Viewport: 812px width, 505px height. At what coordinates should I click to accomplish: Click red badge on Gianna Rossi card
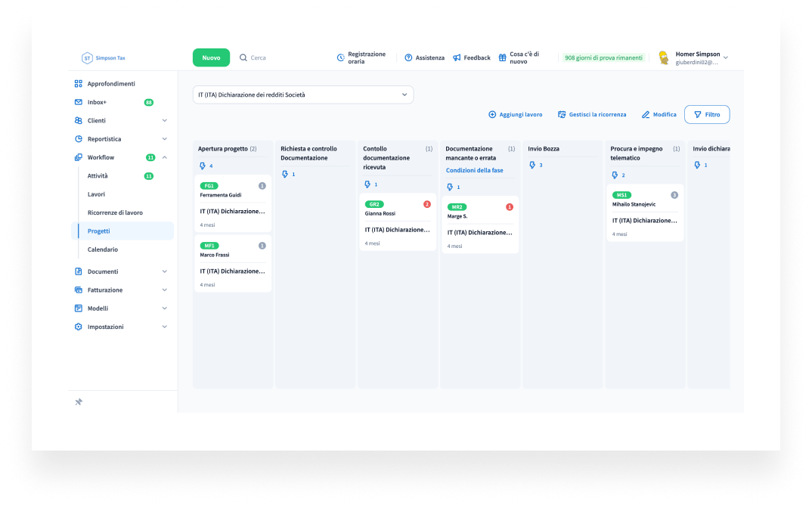point(427,205)
